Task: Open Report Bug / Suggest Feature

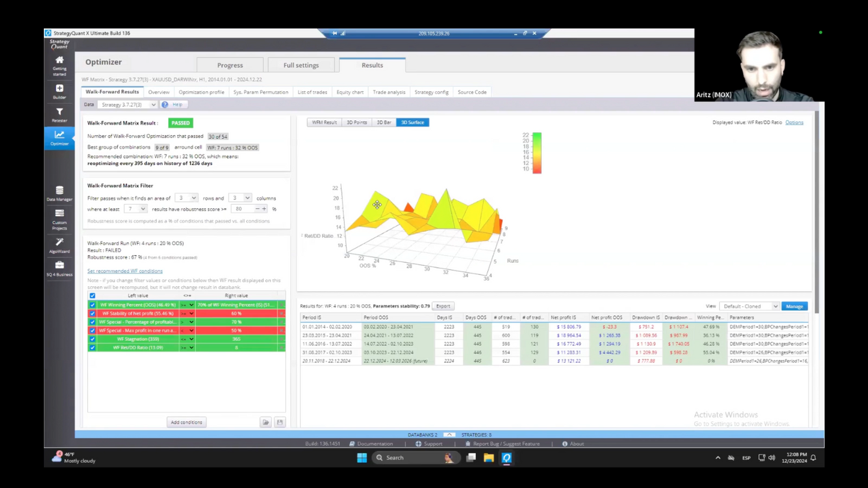Action: (x=502, y=444)
